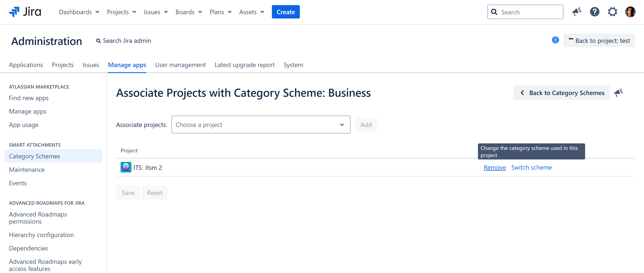Focus the top Search field
This screenshot has width=644, height=273.
525,12
